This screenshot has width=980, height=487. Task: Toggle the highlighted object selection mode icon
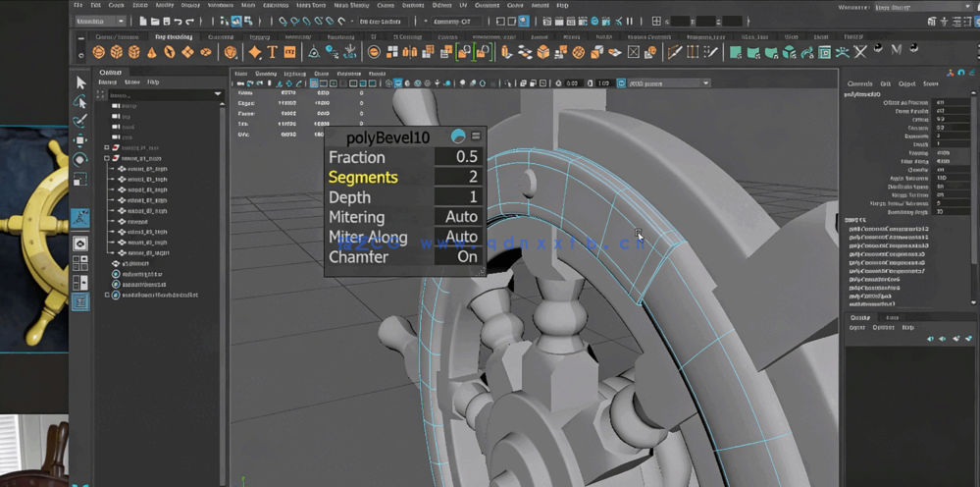click(x=236, y=22)
